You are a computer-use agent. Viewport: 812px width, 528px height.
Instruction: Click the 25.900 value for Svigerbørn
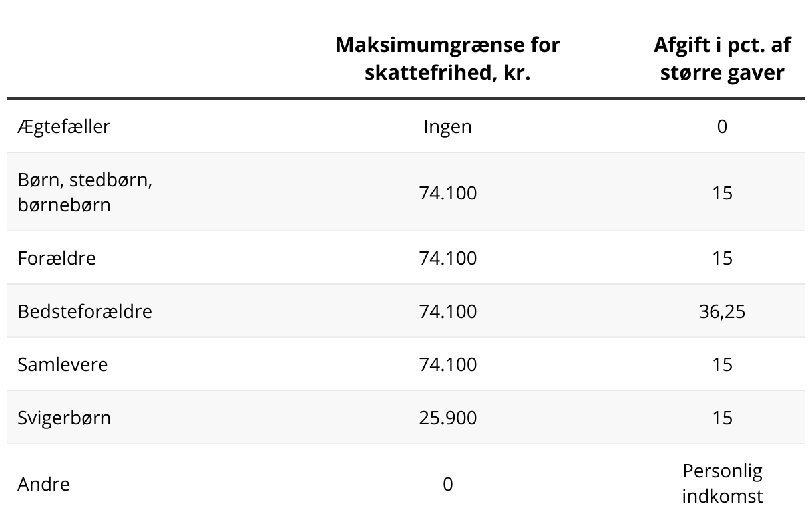click(x=447, y=418)
